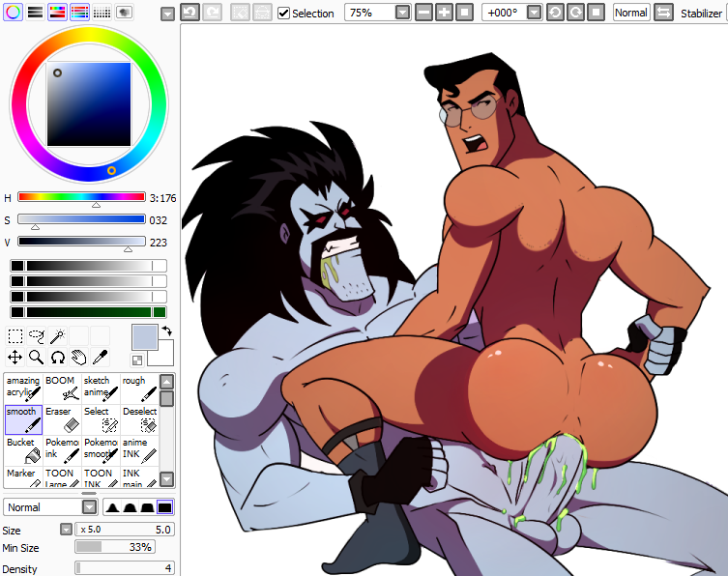Viewport: 728px width, 576px height.
Task: Select the smooth brush preset
Action: point(23,418)
